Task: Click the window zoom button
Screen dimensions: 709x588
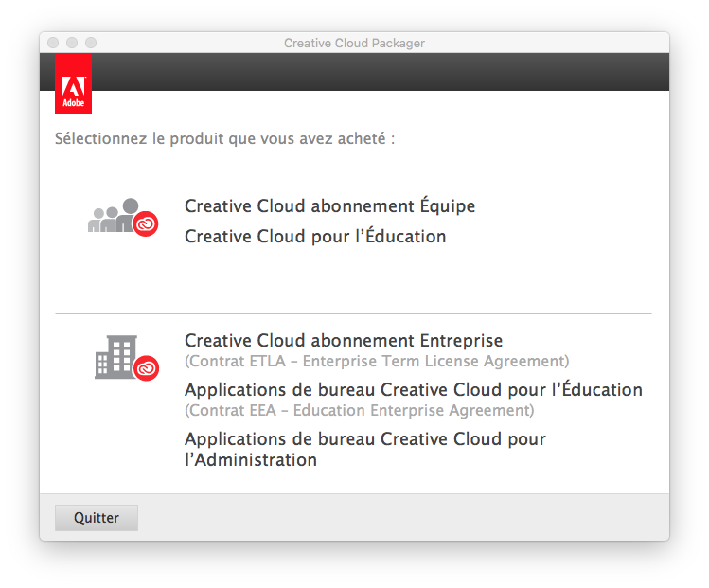Action: 91,43
